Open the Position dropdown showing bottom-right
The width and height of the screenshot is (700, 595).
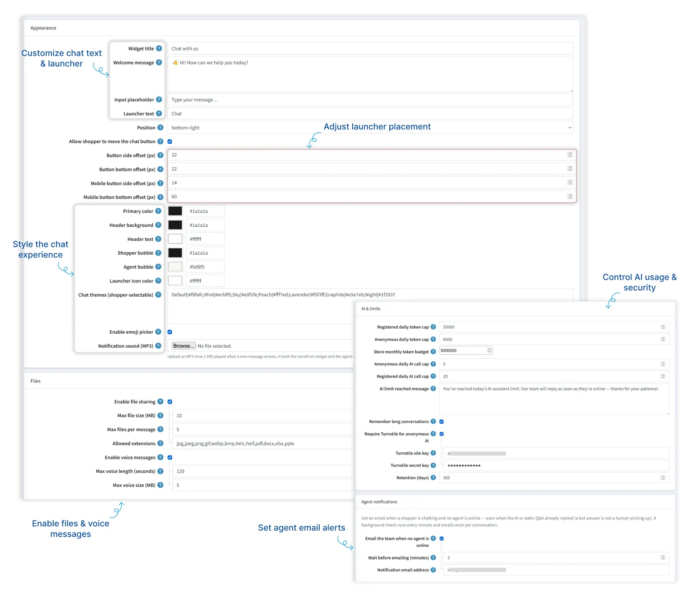pyautogui.click(x=370, y=127)
